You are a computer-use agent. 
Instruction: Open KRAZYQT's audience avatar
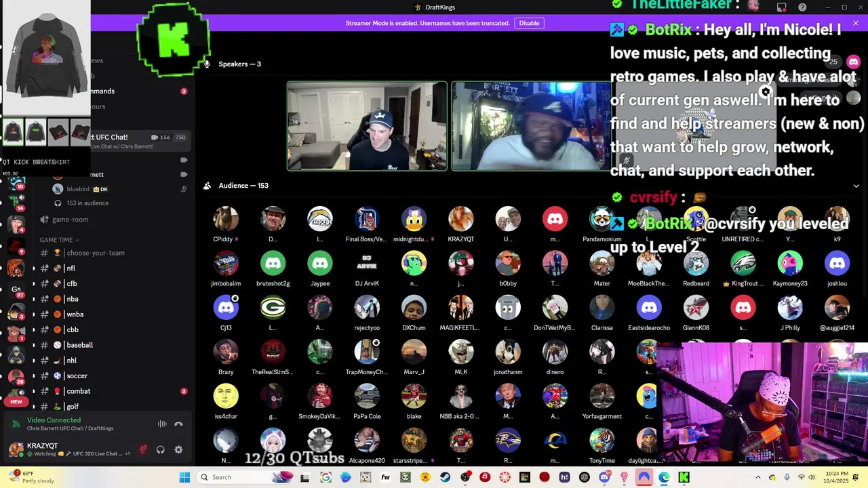[x=461, y=219]
